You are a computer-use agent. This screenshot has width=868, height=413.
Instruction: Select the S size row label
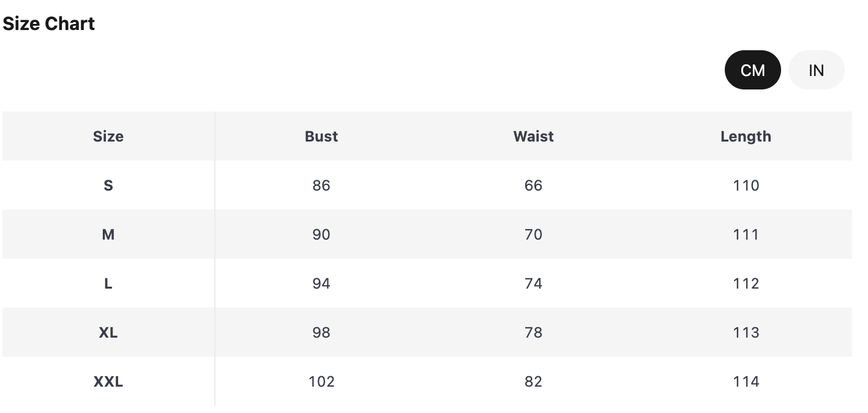pyautogui.click(x=108, y=185)
